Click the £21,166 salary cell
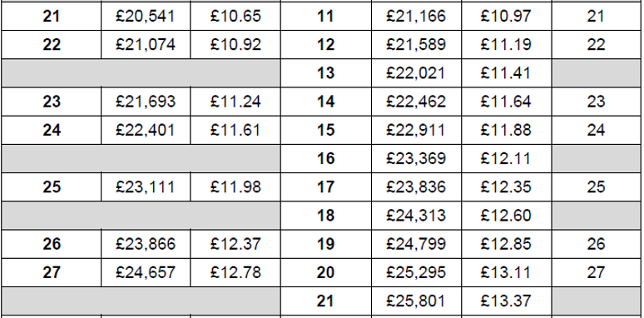This screenshot has width=644, height=318. tap(416, 16)
